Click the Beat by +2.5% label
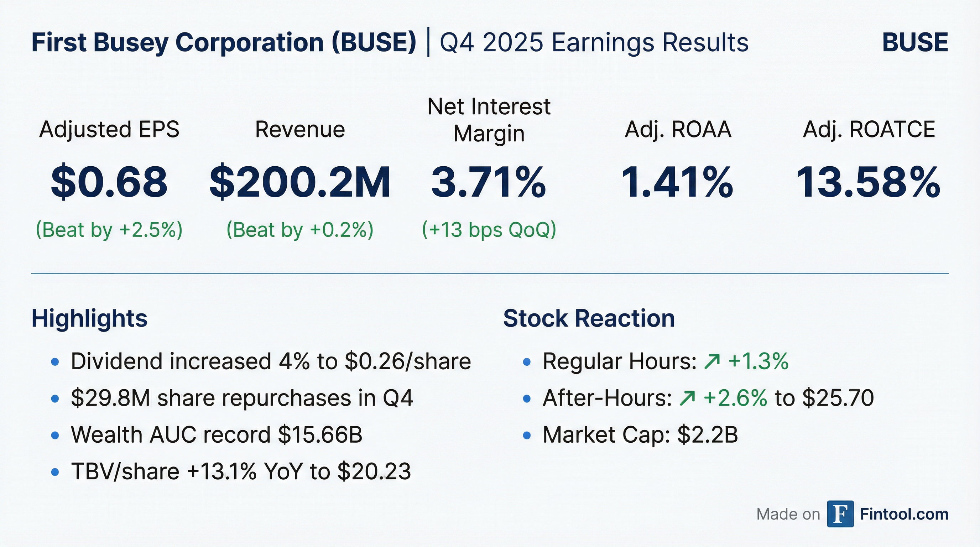Image resolution: width=980 pixels, height=547 pixels. [109, 230]
